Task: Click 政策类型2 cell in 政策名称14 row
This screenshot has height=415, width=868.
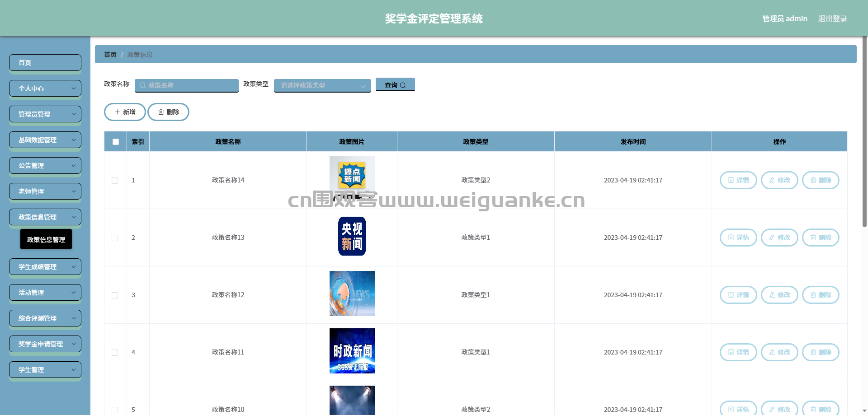Action: coord(476,180)
